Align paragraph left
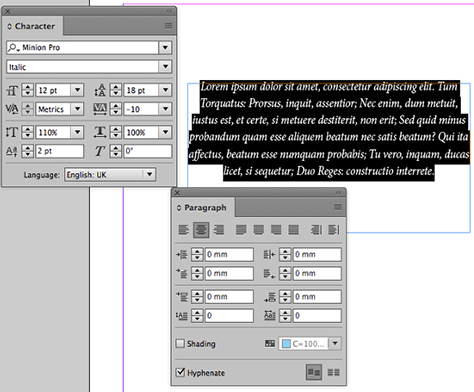This screenshot has width=474, height=392. (184, 230)
